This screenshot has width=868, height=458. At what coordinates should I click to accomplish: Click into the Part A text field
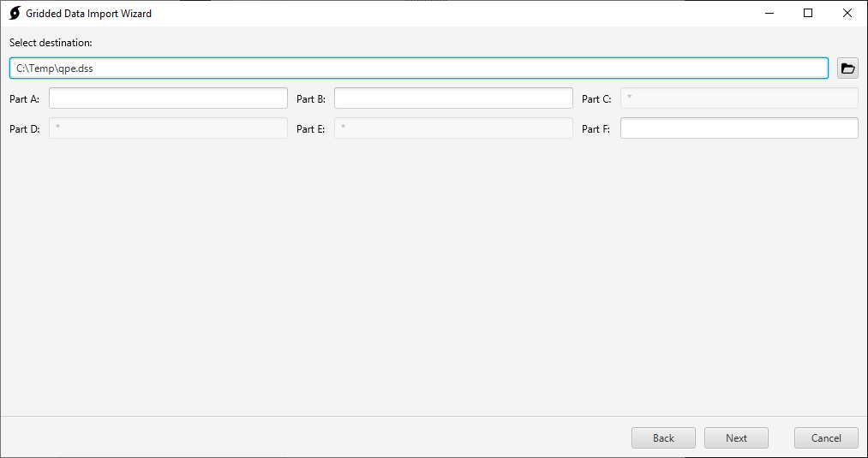[168, 98]
